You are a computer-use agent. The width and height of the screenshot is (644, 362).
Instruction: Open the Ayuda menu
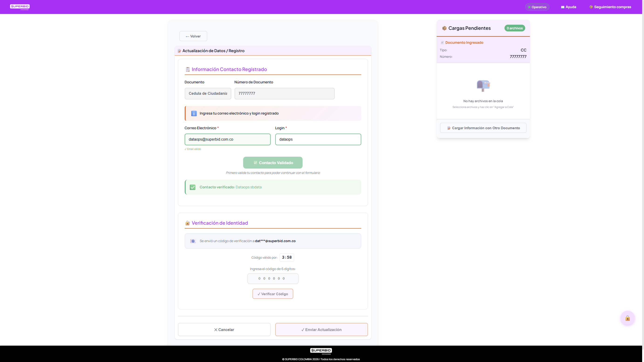click(568, 7)
